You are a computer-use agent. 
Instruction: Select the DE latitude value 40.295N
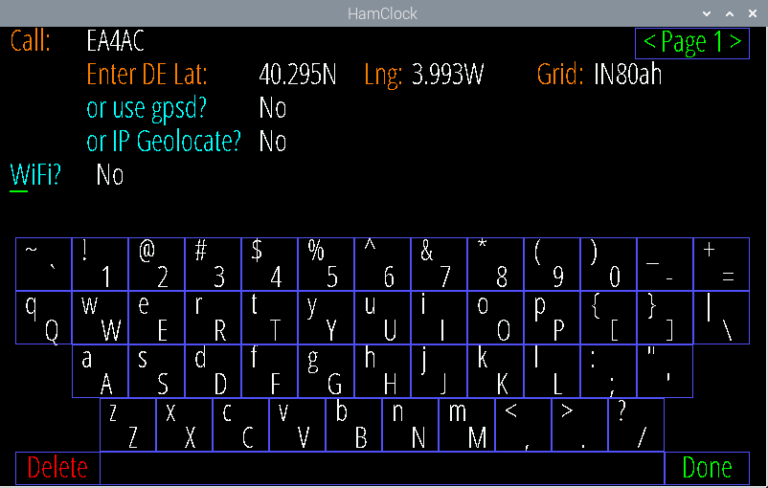click(297, 75)
